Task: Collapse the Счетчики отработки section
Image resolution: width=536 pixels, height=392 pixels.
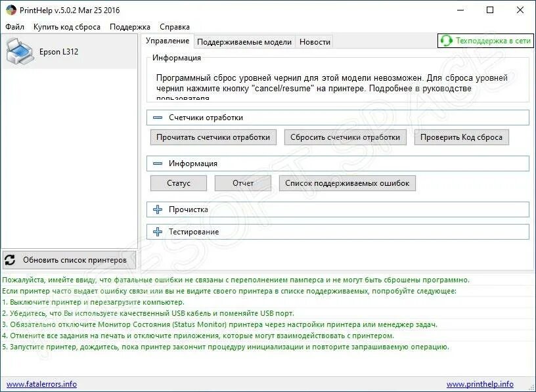Action: pos(156,117)
